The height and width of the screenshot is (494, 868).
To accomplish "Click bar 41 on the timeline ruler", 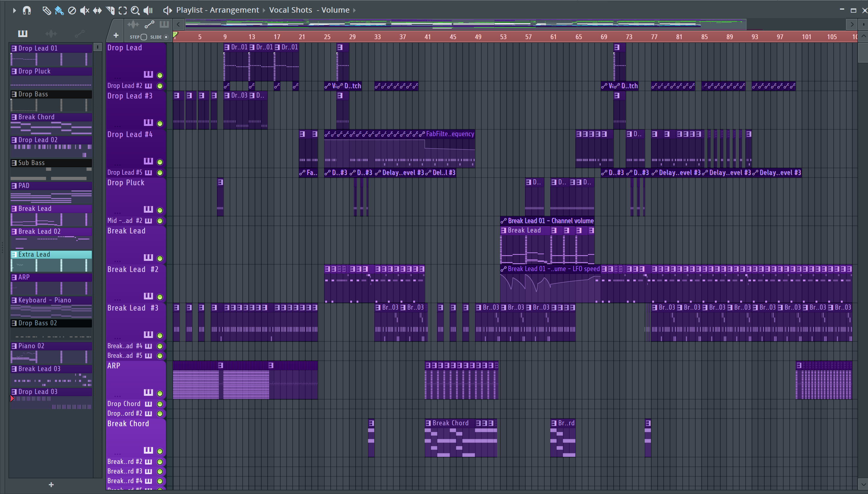I will click(428, 37).
